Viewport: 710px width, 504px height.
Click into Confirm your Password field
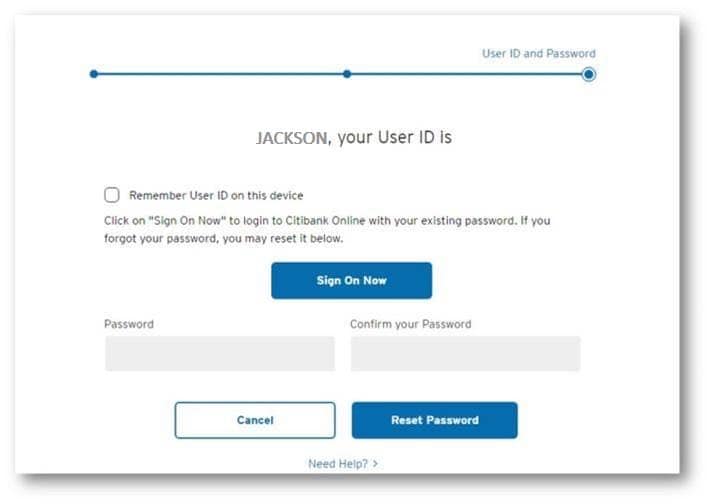pyautogui.click(x=465, y=354)
